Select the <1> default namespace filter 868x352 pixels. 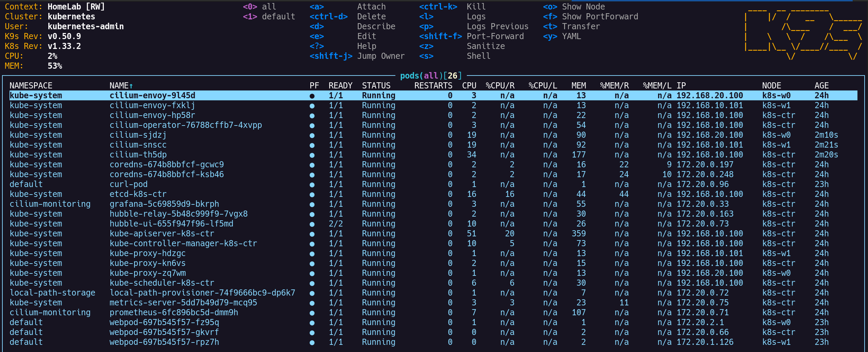[x=269, y=17]
